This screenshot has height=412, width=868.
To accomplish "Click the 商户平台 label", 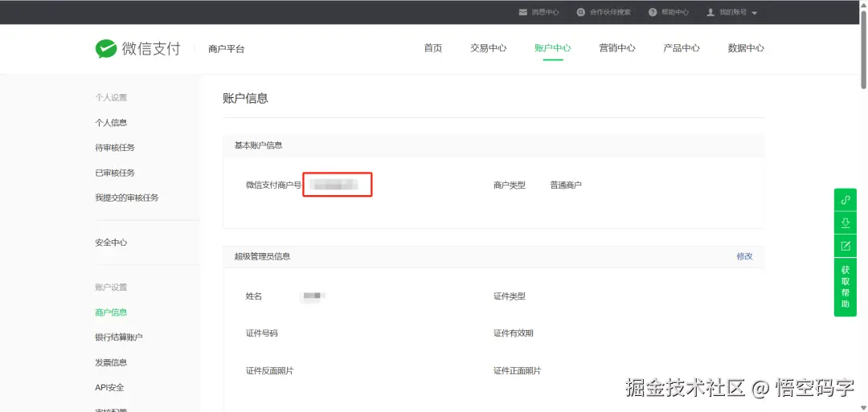I will click(227, 49).
